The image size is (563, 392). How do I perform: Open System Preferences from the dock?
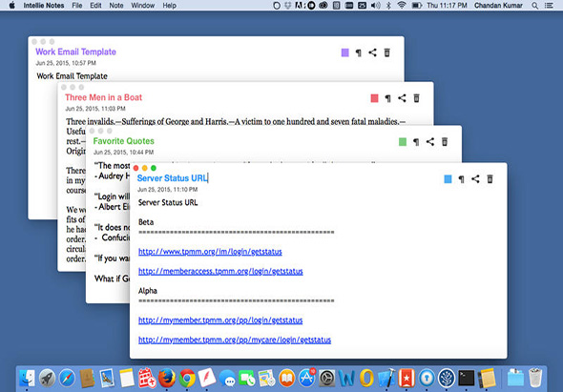[326, 378]
